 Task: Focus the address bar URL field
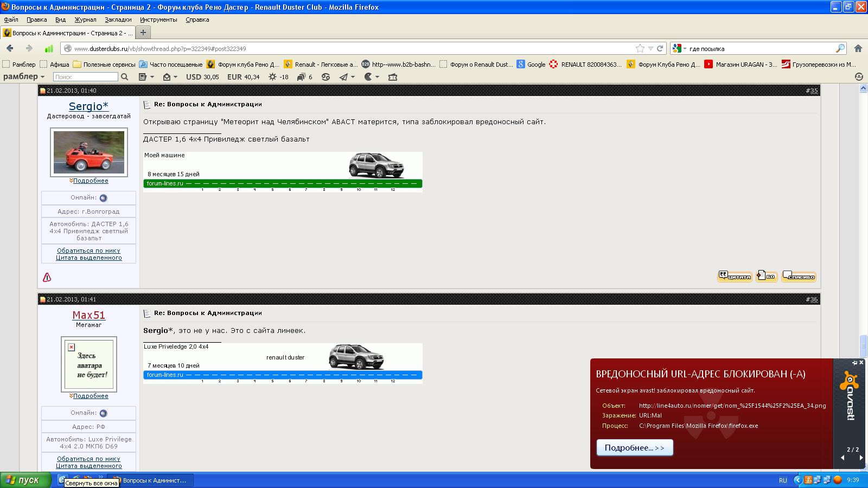pos(347,48)
